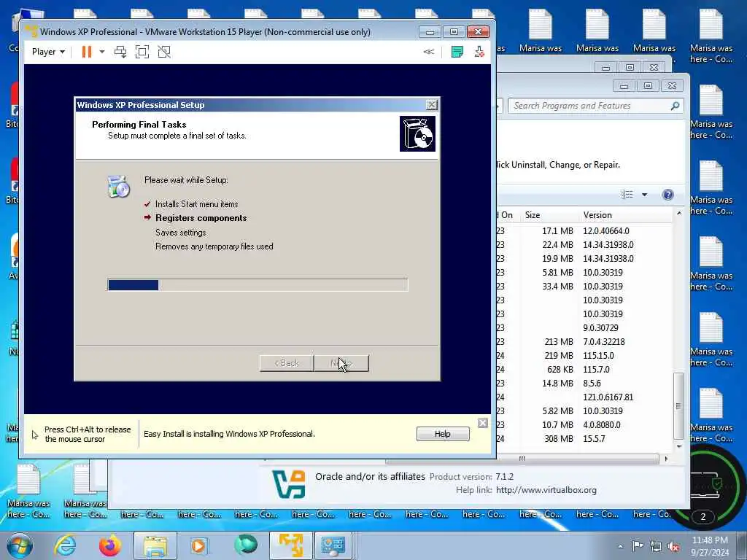Close the Windows XP Professional Setup dialog
This screenshot has height=560, width=747.
pyautogui.click(x=432, y=105)
